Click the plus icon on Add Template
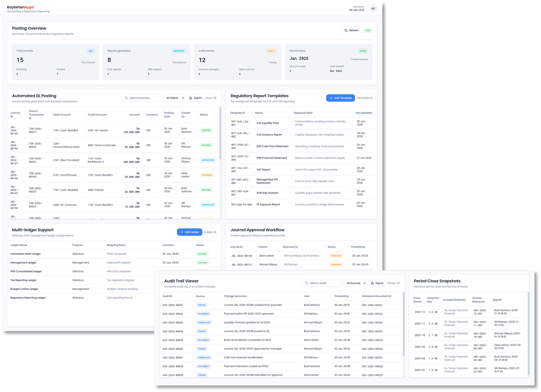Screen dimensions: 541x392 pos(331,98)
